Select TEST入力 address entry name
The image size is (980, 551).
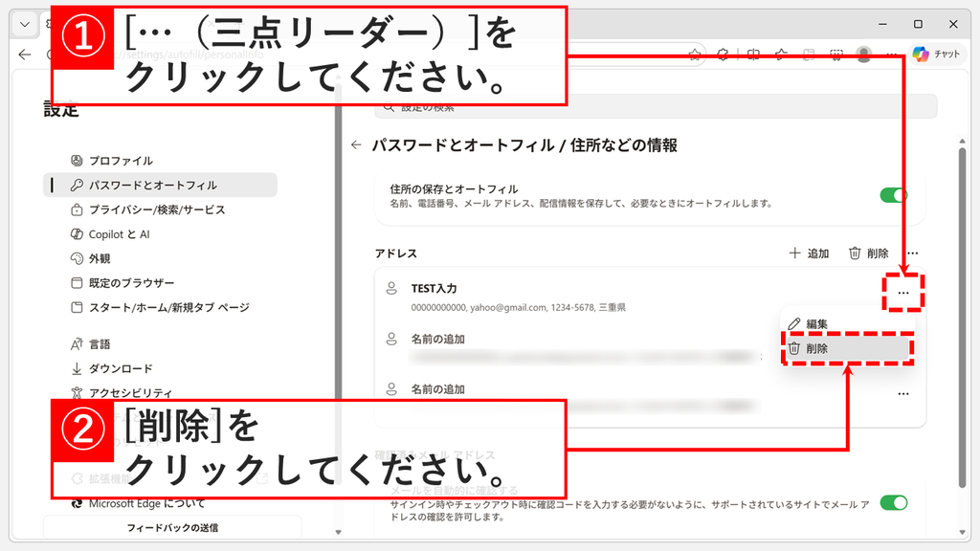point(434,288)
